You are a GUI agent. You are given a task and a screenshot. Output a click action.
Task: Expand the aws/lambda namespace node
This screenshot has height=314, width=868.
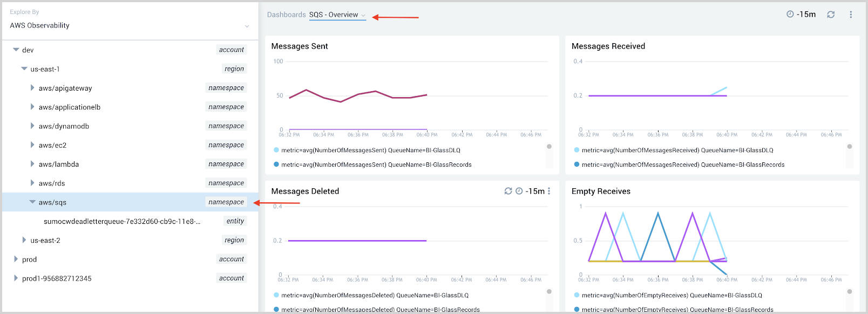pos(32,164)
